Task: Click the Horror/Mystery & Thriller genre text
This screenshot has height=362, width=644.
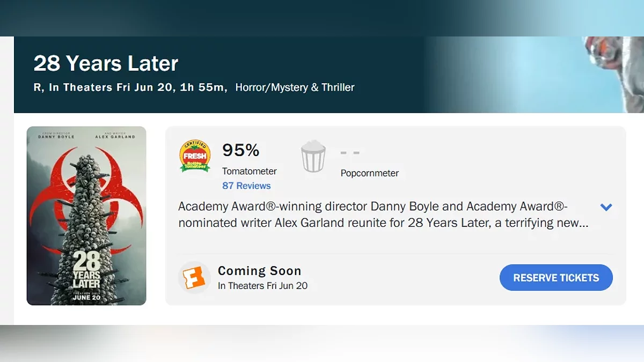Action: coord(295,87)
